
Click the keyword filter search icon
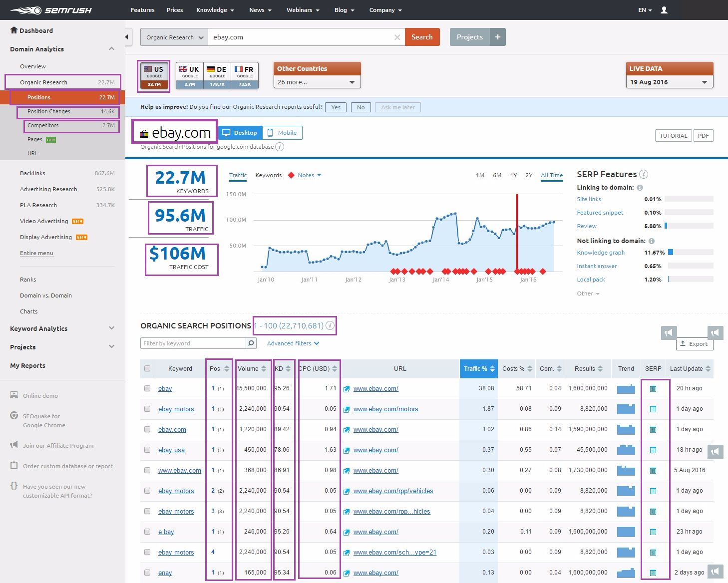click(251, 343)
